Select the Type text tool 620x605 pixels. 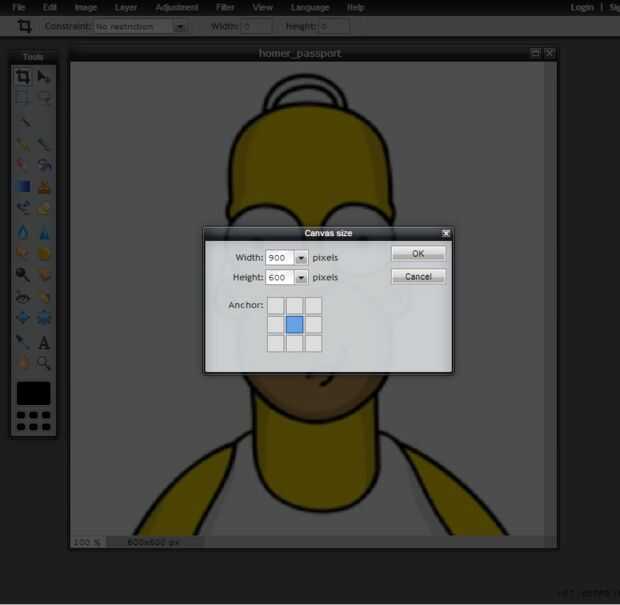tap(44, 342)
